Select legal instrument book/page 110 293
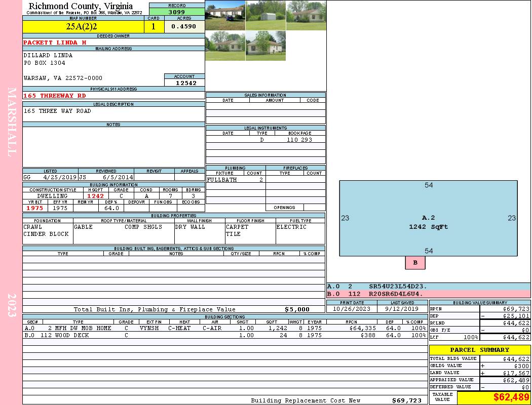The height and width of the screenshot is (405, 532). 299,140
